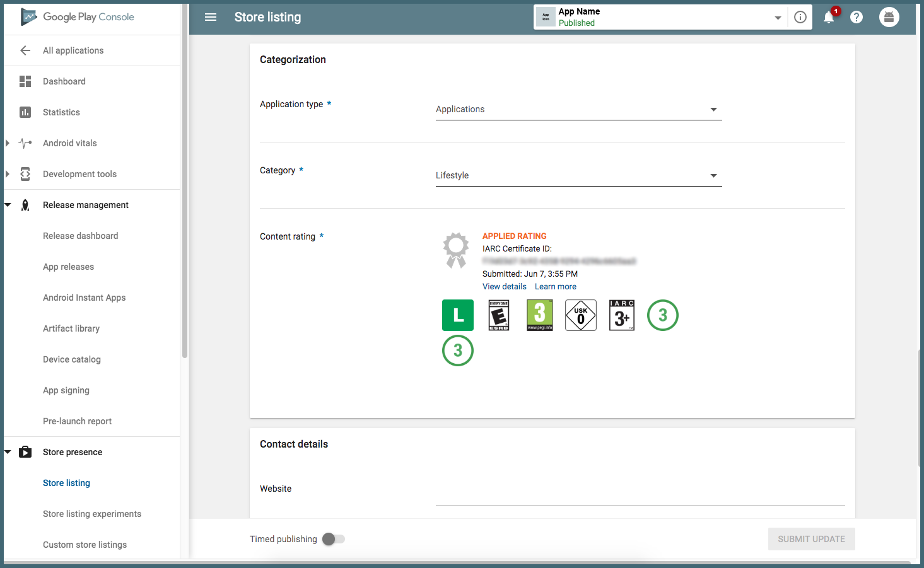924x568 pixels.
Task: Click the Submit Update button
Action: [x=811, y=539]
